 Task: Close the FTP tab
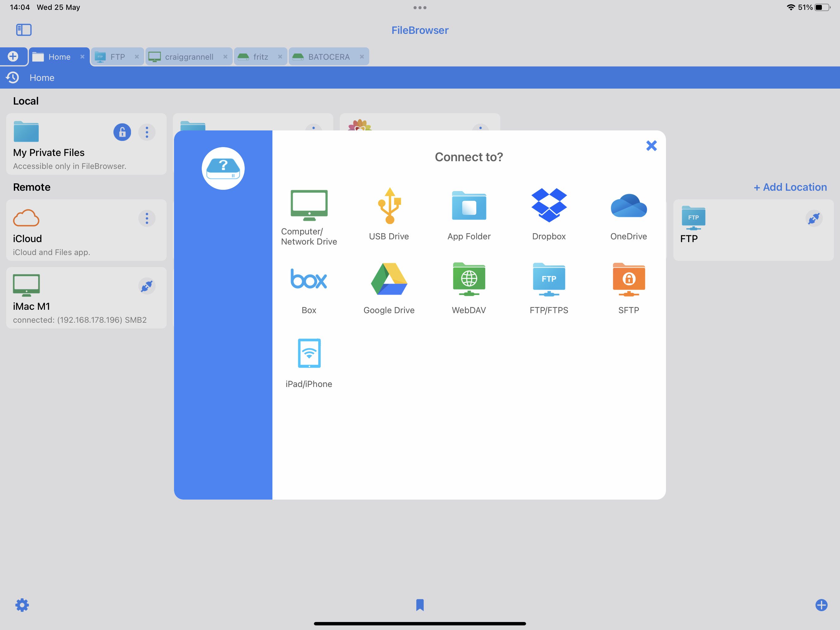point(137,57)
